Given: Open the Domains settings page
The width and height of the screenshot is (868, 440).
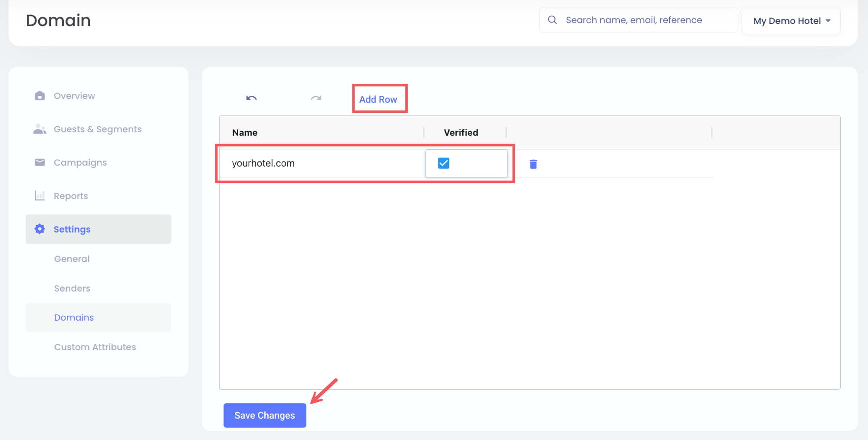Looking at the screenshot, I should 74,318.
